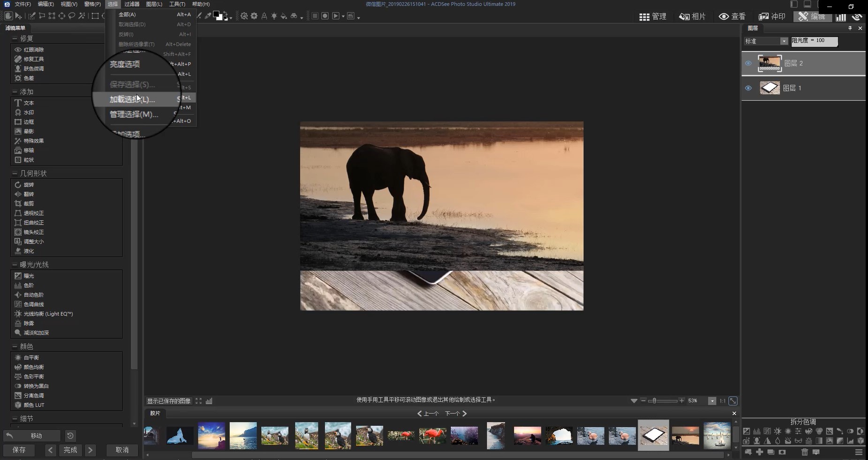Click the 取消 button
Viewport: 868px width, 460px height.
[122, 450]
